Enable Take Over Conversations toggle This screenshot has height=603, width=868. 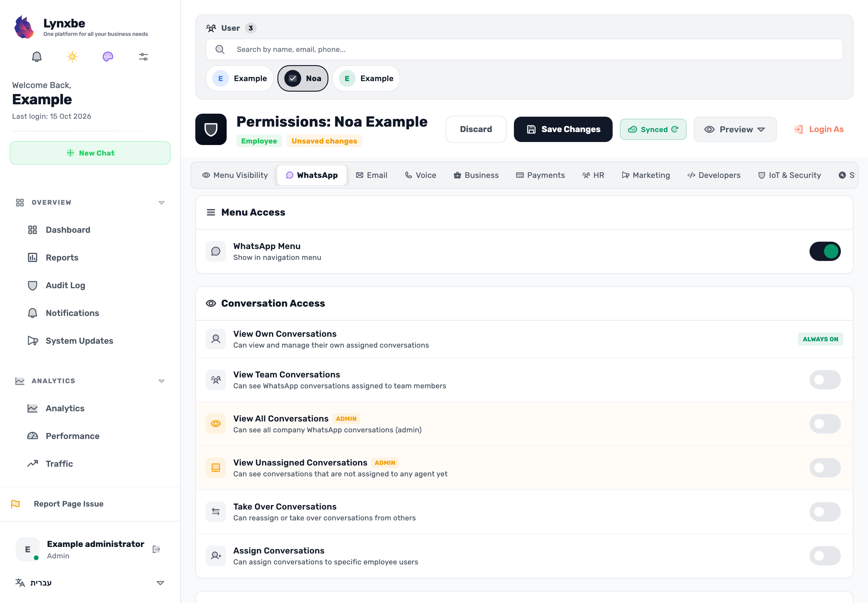[x=825, y=512]
